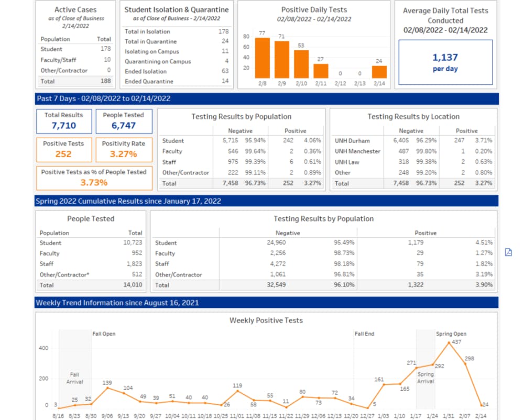Click the PDF download icon
The image size is (524, 420).
coord(508,252)
